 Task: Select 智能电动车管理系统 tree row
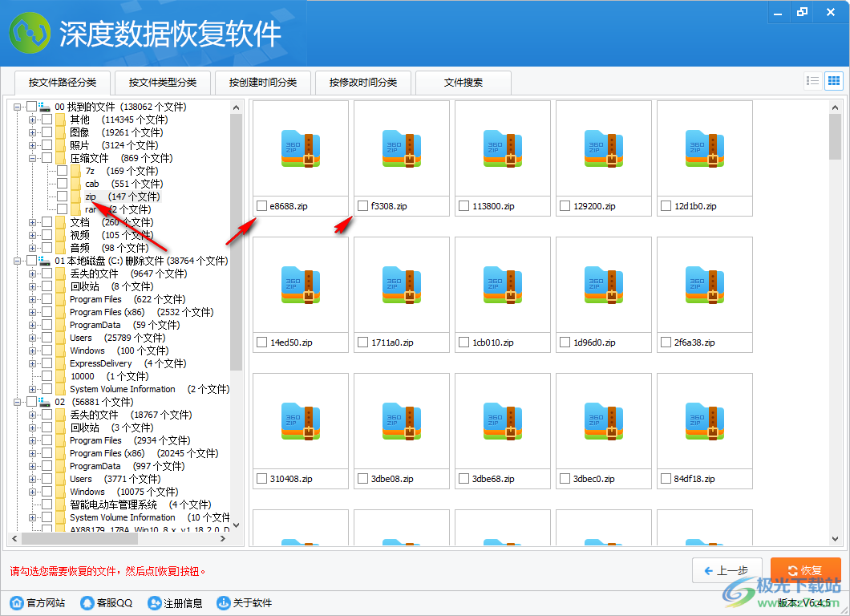click(140, 505)
